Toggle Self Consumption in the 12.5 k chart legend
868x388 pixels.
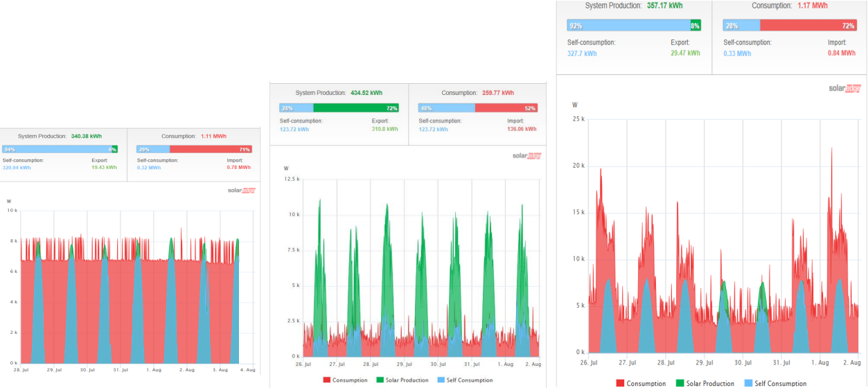(x=466, y=380)
